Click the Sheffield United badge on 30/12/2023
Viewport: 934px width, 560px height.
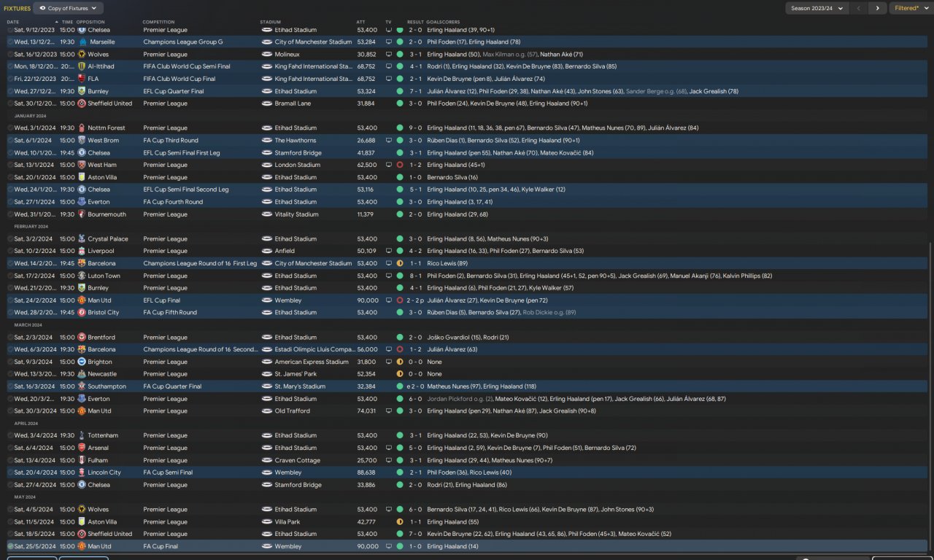point(82,104)
